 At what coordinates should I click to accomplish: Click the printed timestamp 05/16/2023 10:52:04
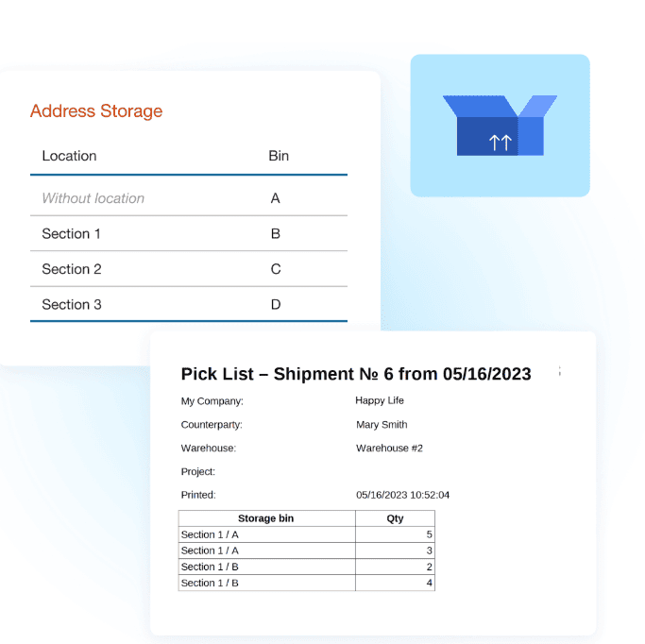coord(402,495)
